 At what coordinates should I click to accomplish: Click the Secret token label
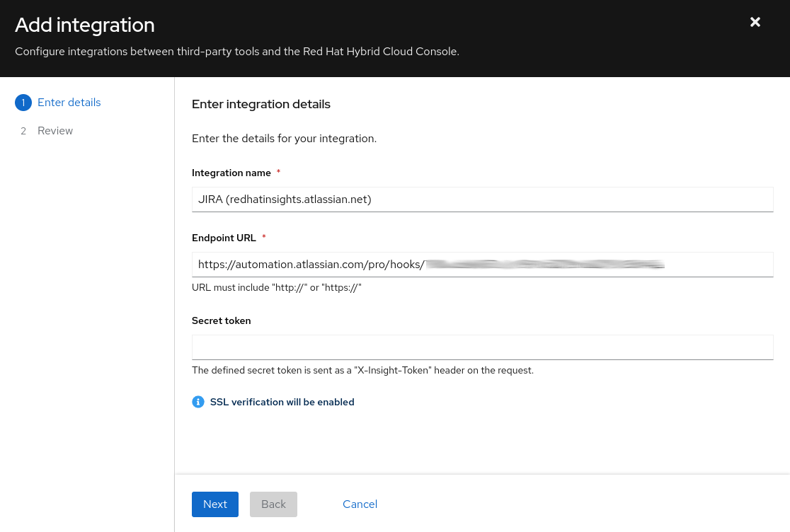click(221, 320)
